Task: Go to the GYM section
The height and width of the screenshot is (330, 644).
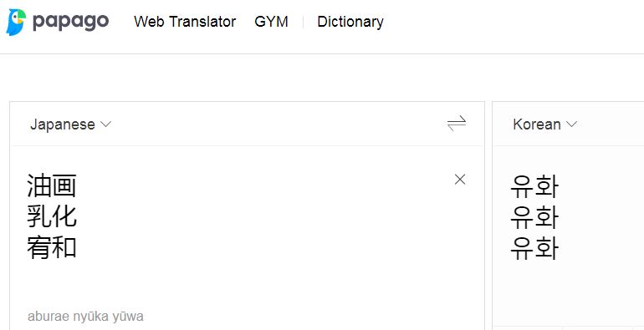Action: (x=271, y=22)
